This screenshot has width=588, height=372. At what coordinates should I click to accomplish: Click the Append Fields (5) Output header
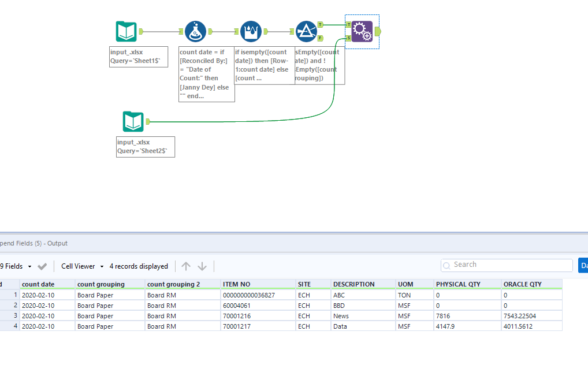(x=32, y=243)
